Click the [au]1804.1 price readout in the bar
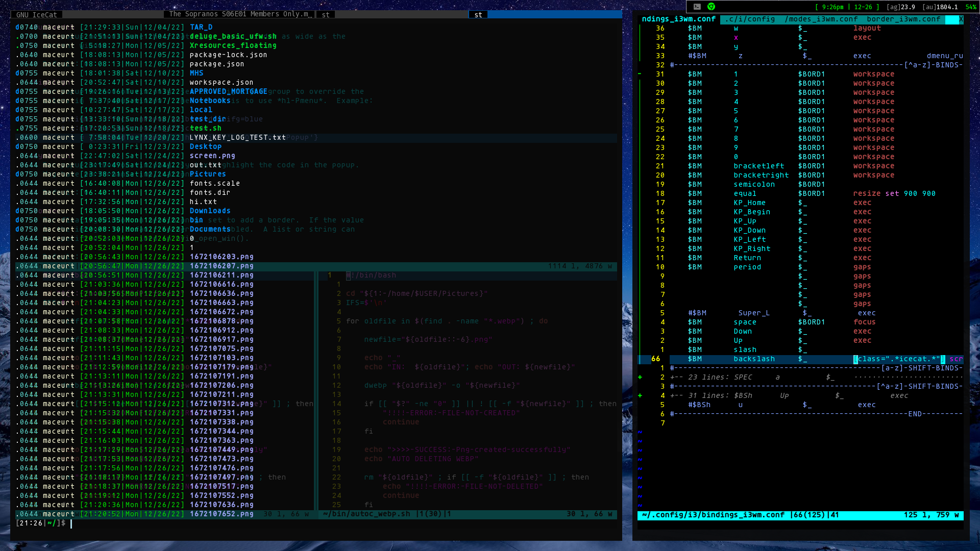 940,7
